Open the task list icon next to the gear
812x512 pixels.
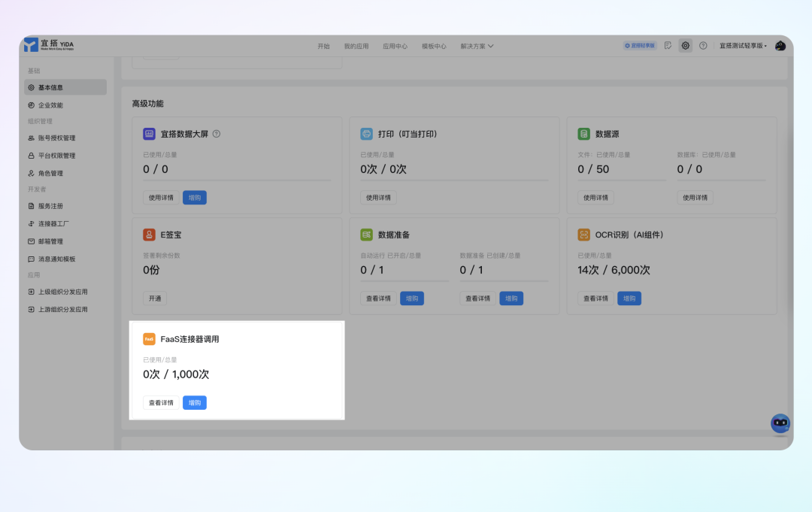pyautogui.click(x=668, y=46)
